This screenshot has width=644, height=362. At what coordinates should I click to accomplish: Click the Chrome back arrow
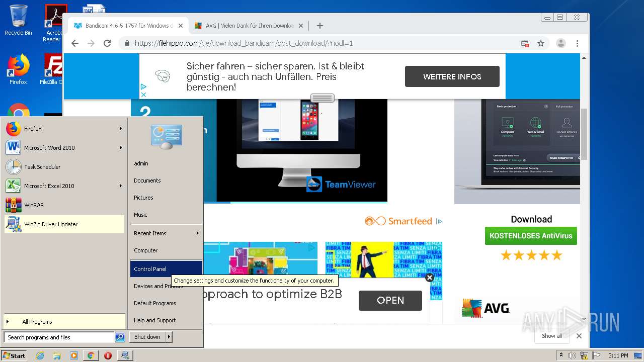75,43
